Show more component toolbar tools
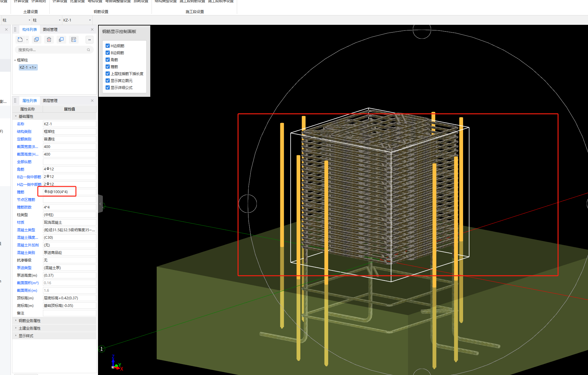This screenshot has width=588, height=375. coord(90,40)
